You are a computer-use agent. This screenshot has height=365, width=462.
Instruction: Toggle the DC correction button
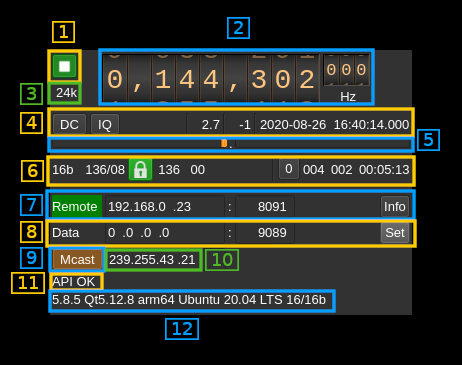coord(69,125)
